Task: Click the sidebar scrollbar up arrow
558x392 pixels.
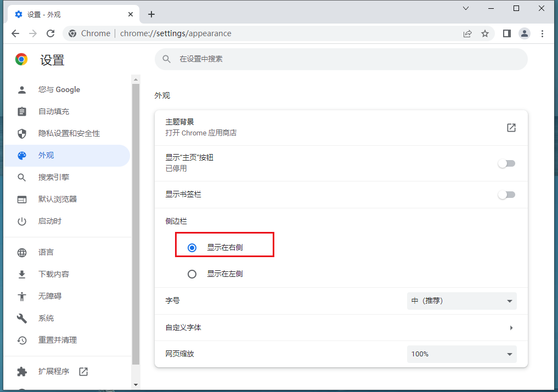Action: pos(136,79)
